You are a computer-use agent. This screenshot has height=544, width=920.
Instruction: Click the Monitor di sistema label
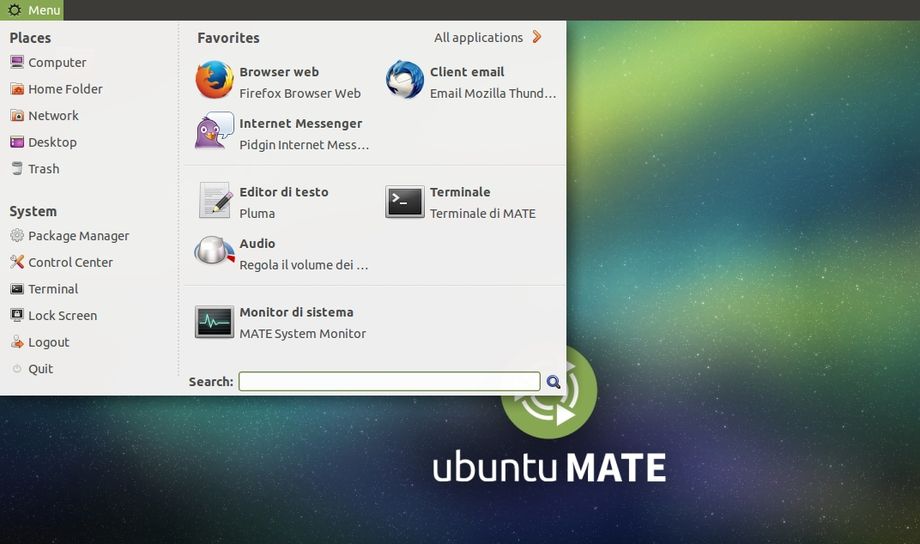(296, 312)
